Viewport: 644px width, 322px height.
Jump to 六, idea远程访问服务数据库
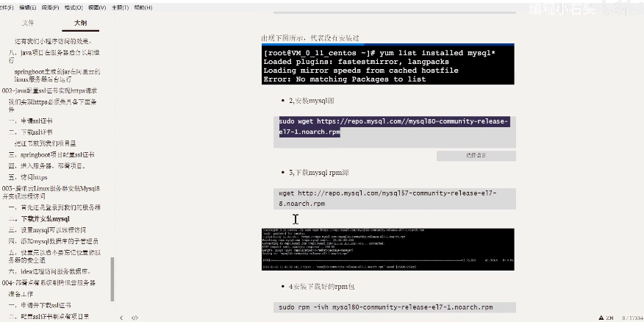coord(49,271)
